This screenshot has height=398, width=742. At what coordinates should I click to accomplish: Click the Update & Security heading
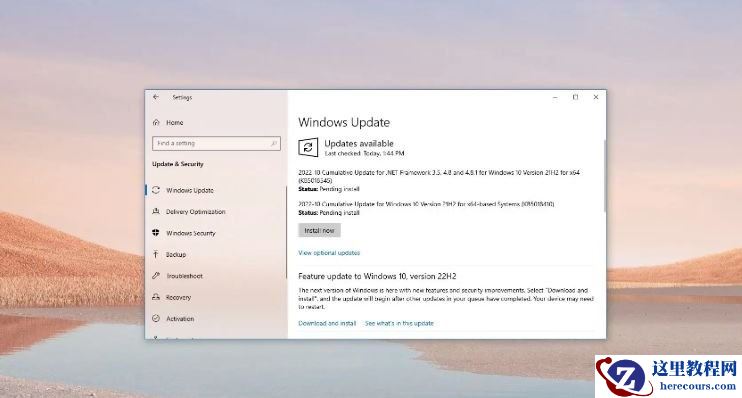[177, 164]
